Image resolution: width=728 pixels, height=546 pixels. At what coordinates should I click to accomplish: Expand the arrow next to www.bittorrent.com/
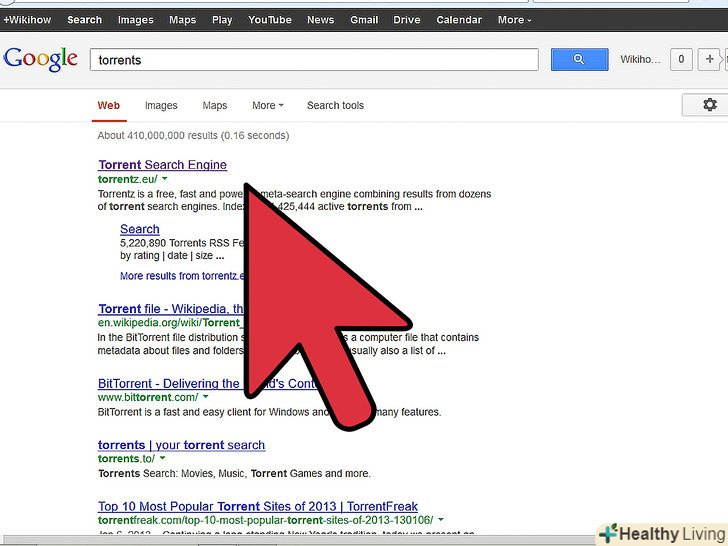pos(206,397)
